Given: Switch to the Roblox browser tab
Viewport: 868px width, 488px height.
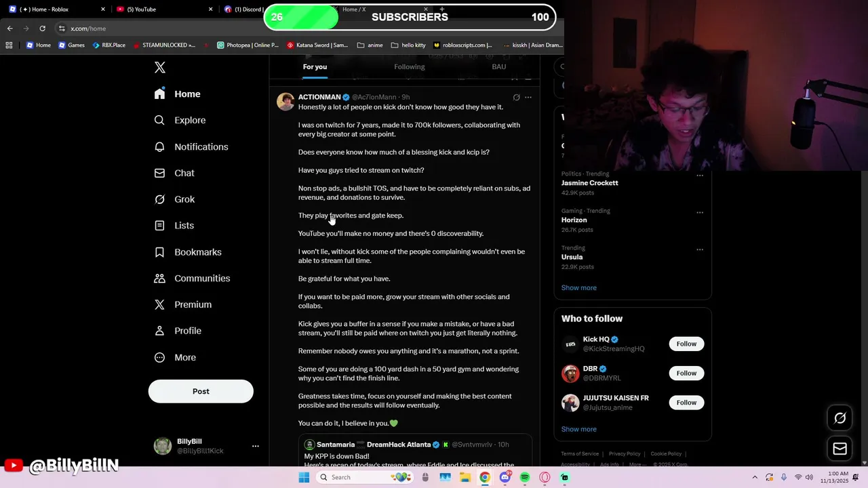Looking at the screenshot, I should click(x=57, y=9).
